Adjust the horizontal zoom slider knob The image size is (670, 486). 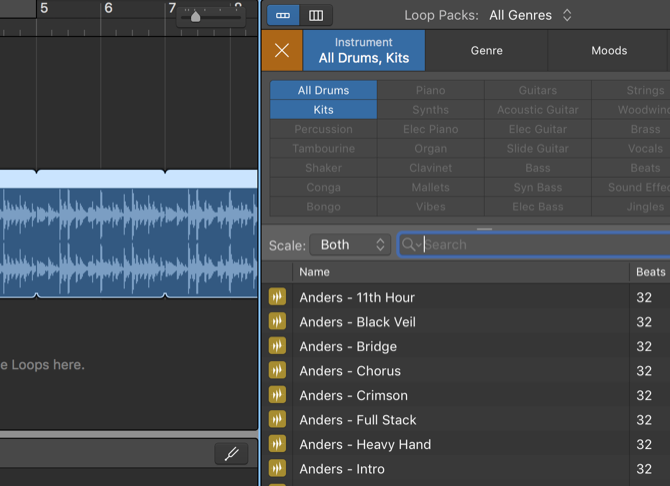(x=196, y=16)
